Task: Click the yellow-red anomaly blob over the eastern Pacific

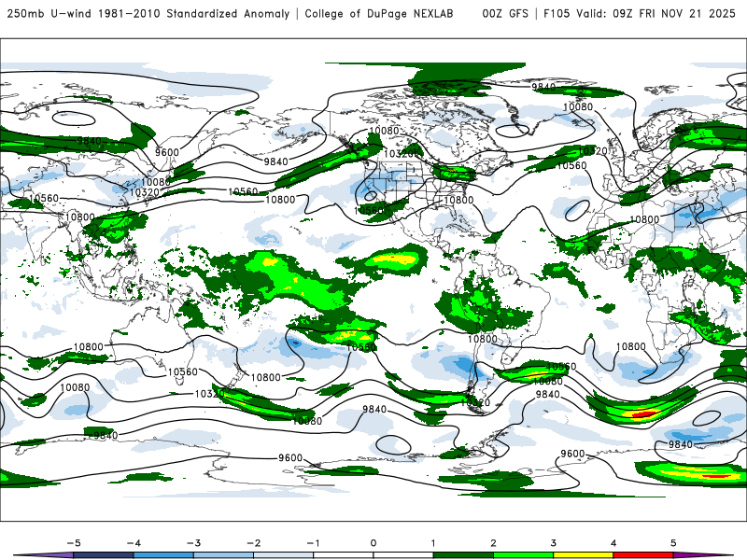Action: pyautogui.click(x=393, y=259)
